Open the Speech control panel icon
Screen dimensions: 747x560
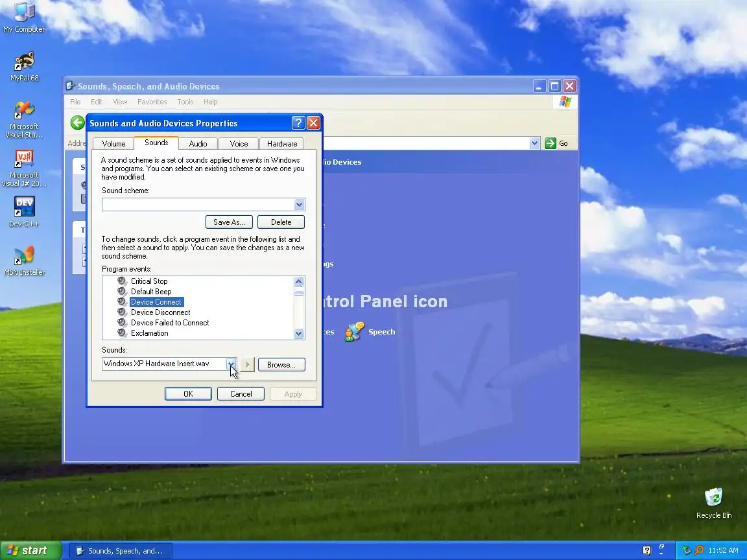355,331
